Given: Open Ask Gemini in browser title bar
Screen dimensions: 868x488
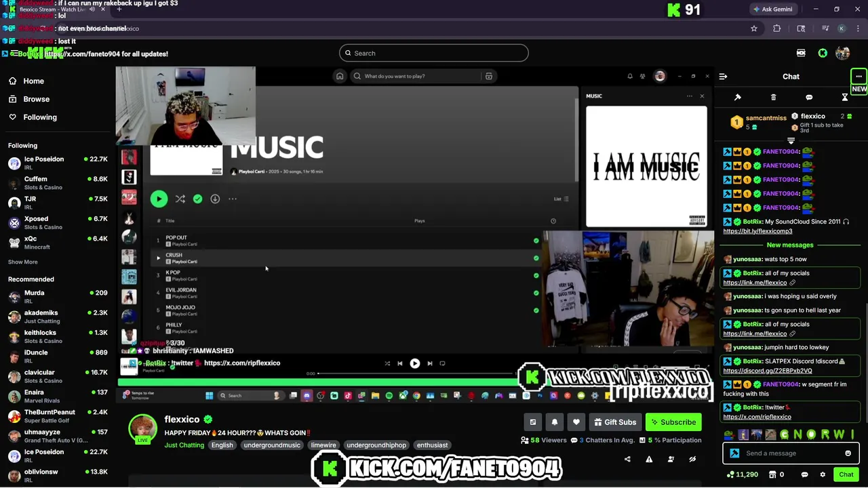Looking at the screenshot, I should [772, 9].
